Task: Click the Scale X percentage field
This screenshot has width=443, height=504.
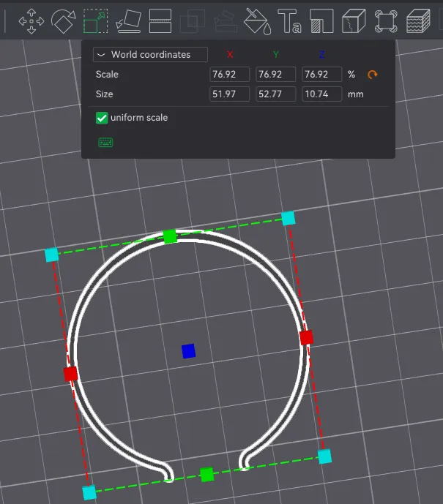Action: pos(229,75)
